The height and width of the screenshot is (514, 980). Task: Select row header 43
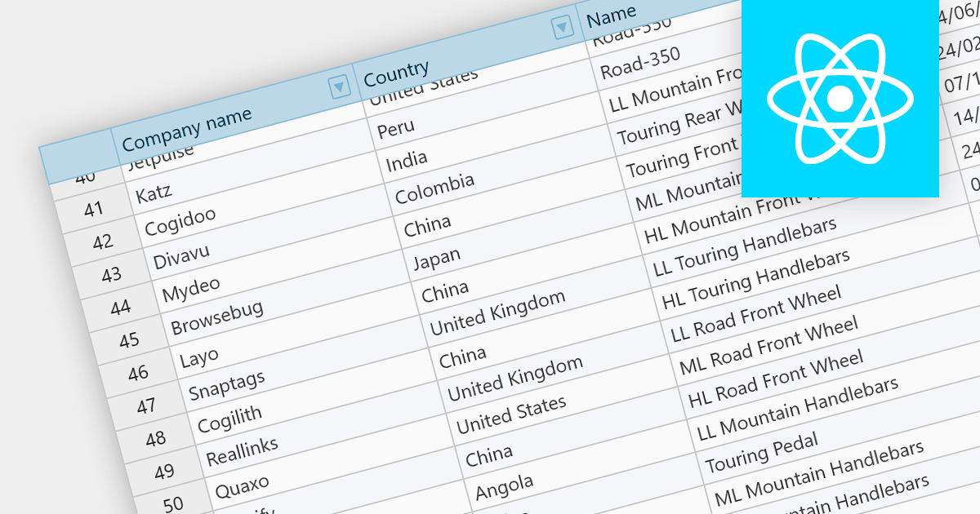(112, 275)
